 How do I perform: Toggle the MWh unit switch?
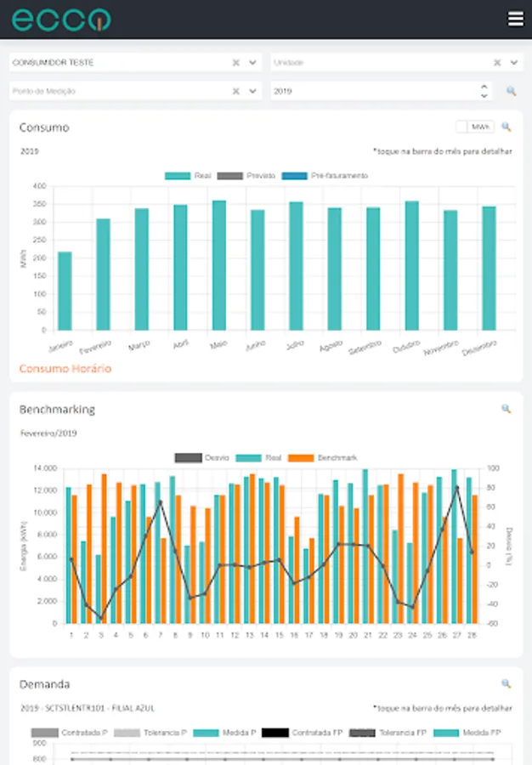coord(474,127)
